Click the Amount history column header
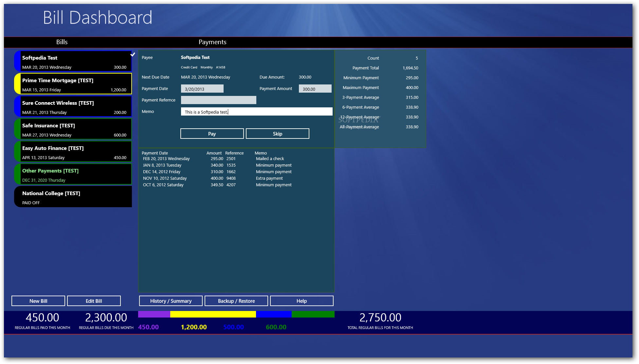The height and width of the screenshot is (364, 639). [x=214, y=153]
